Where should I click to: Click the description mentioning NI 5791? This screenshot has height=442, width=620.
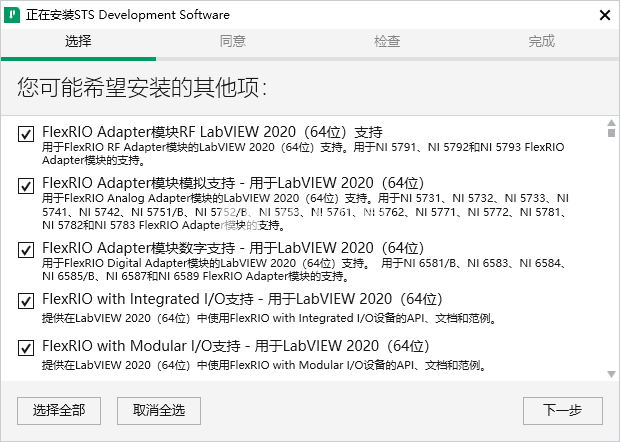(x=303, y=153)
